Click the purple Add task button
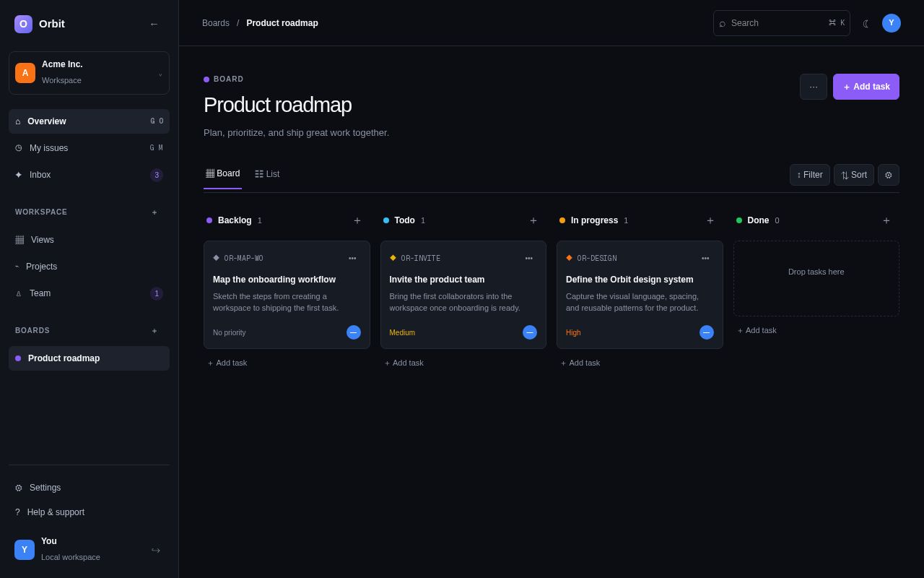Viewport: 924px width, 578px height. (866, 87)
